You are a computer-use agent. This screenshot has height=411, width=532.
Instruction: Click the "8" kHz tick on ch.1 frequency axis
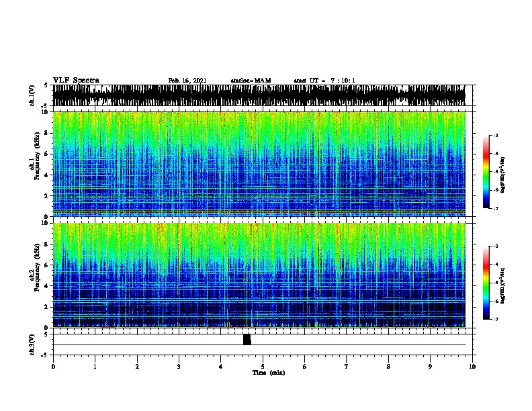pyautogui.click(x=47, y=133)
